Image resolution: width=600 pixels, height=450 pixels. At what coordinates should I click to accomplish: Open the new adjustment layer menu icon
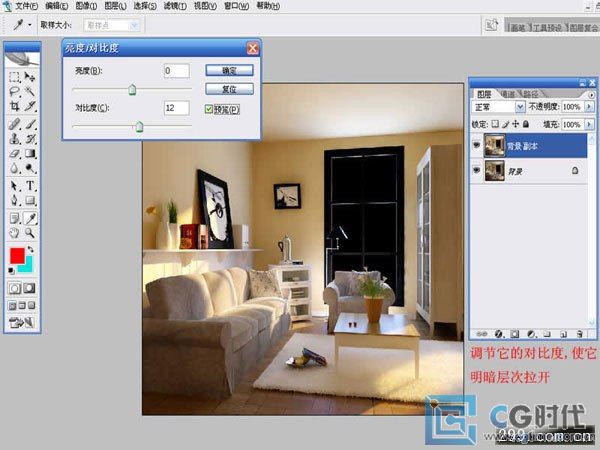click(x=531, y=334)
